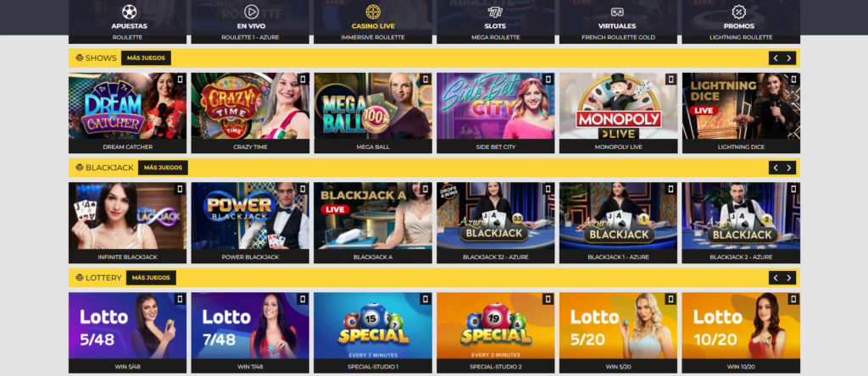Go to previous Lottery games
Image resolution: width=868 pixels, height=376 pixels.
click(x=776, y=278)
